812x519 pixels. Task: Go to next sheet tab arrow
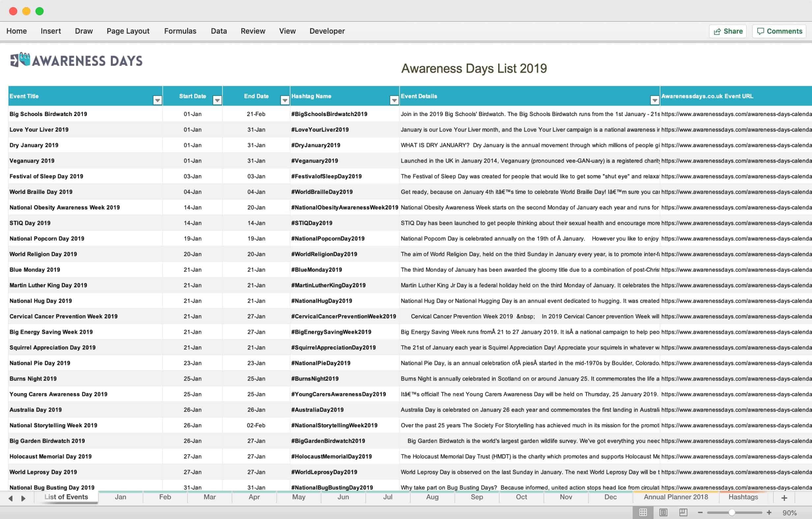[23, 498]
